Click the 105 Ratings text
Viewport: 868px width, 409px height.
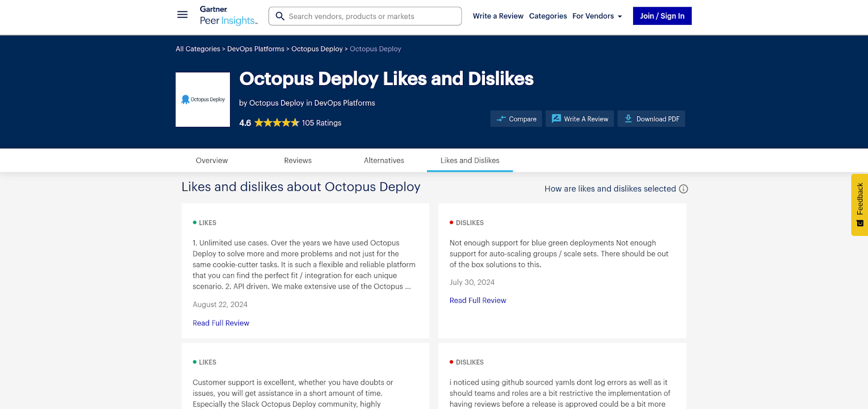click(322, 123)
